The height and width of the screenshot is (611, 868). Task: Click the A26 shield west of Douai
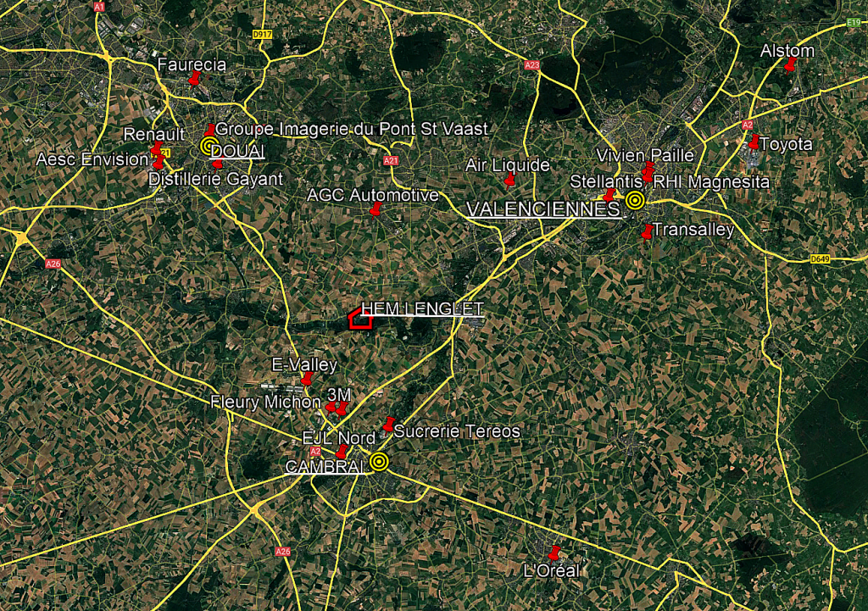53,264
